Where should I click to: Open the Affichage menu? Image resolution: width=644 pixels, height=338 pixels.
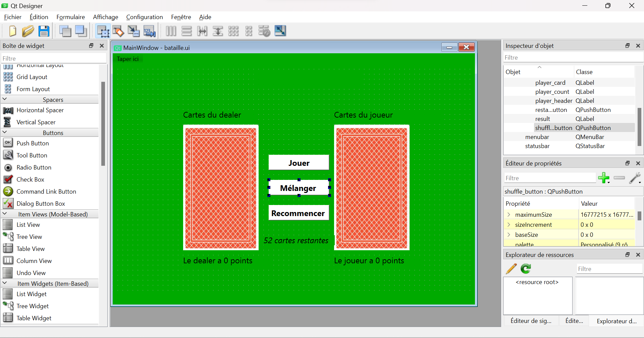point(105,17)
